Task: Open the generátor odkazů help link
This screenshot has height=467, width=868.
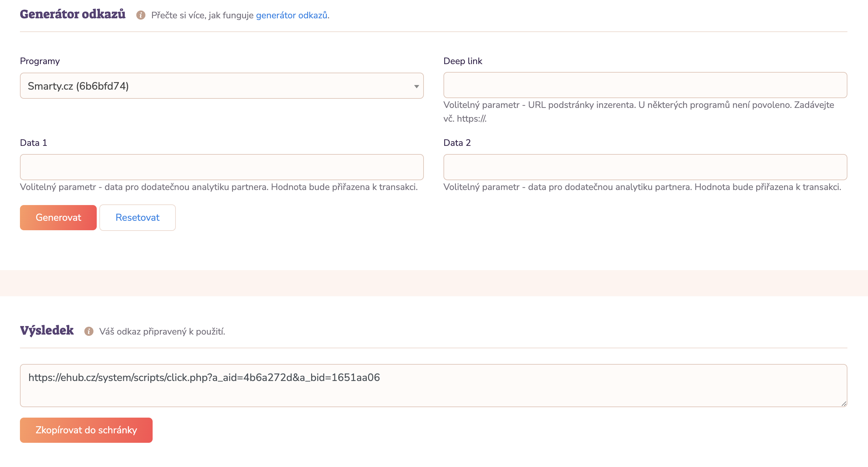Action: [292, 15]
